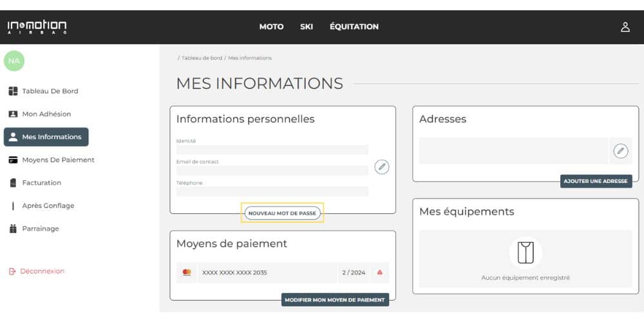Click the NA avatar circle
Viewport: 644px width, 322px height.
click(x=14, y=61)
